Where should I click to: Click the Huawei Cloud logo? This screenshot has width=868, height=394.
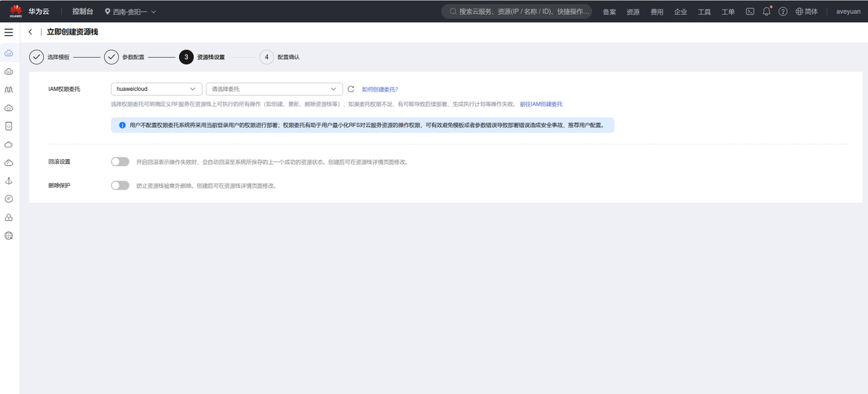(16, 11)
